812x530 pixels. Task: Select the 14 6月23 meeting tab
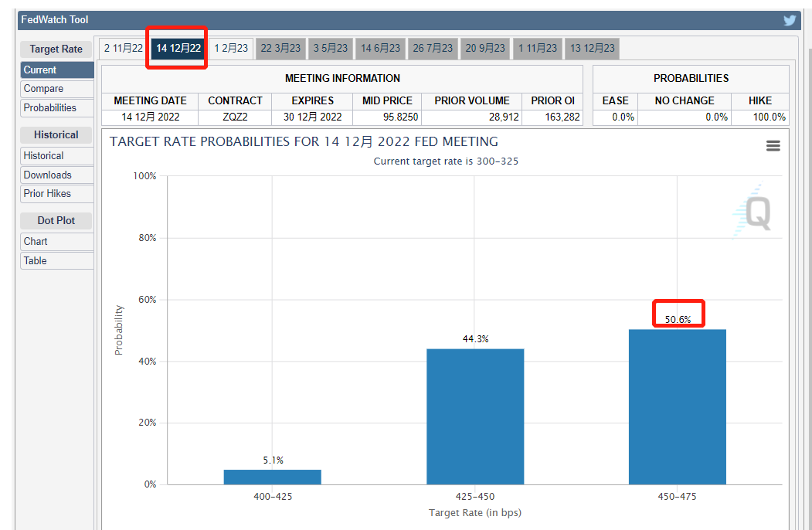[381, 48]
